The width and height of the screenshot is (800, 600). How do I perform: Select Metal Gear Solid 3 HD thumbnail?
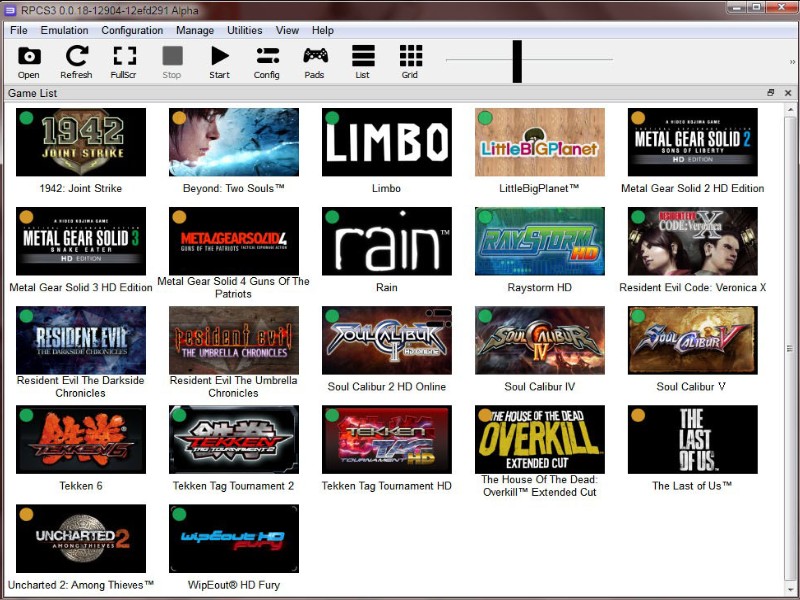point(81,241)
